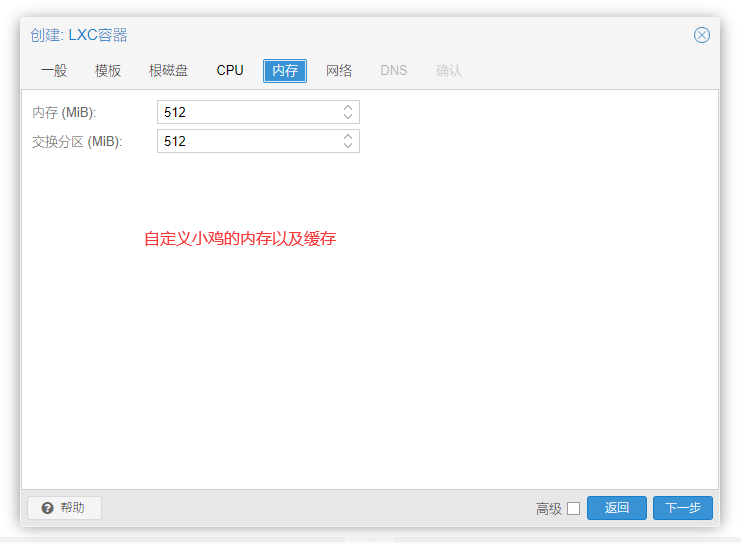
Task: Increase memory with the up arrow
Action: point(348,107)
